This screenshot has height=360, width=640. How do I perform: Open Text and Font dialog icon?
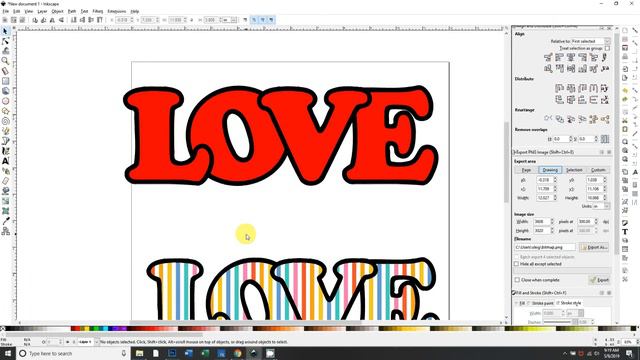[x=625, y=232]
